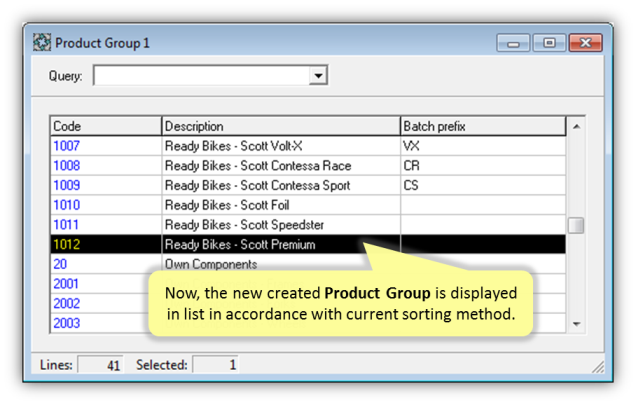This screenshot has height=405, width=636.
Task: Minimize the Product Group 1 window
Action: [513, 43]
